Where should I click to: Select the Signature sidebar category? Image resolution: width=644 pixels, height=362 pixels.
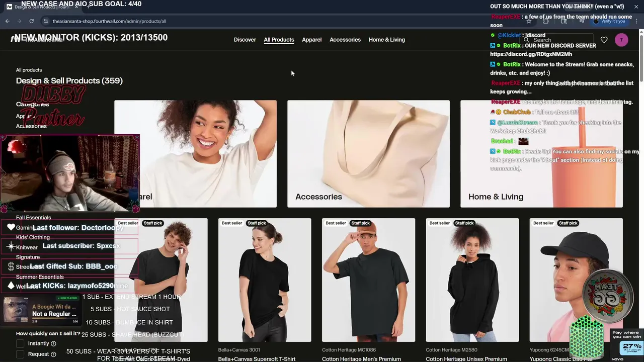pos(28,257)
